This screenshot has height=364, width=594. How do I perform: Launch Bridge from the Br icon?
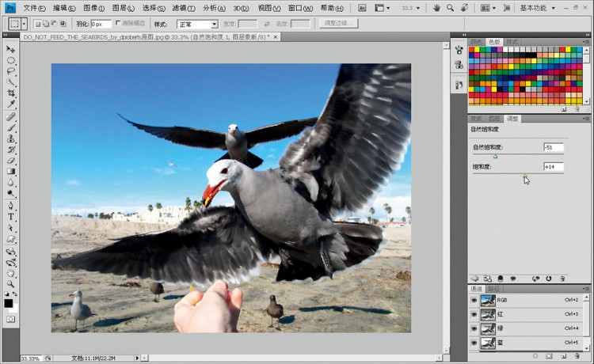coord(361,7)
